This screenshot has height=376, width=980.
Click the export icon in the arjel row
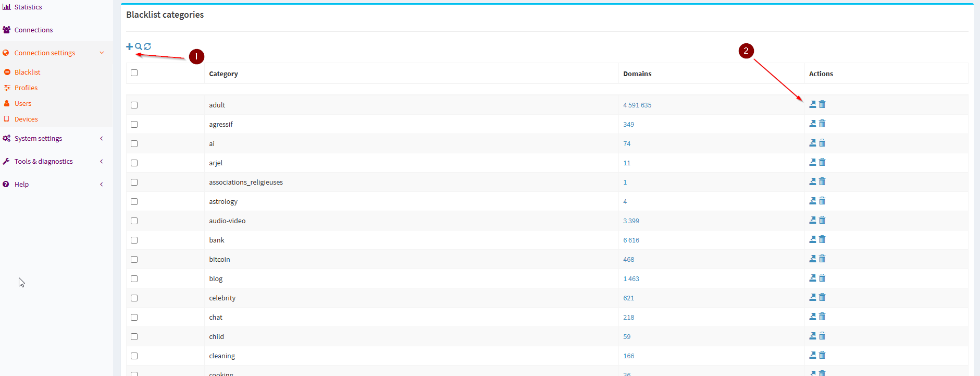pos(813,162)
